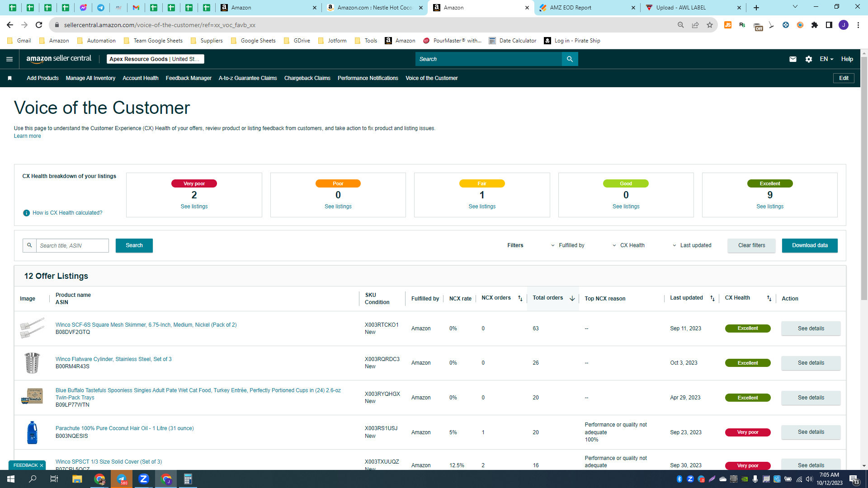Open the EN language dropdown
Viewport: 868px width, 488px height.
point(826,59)
